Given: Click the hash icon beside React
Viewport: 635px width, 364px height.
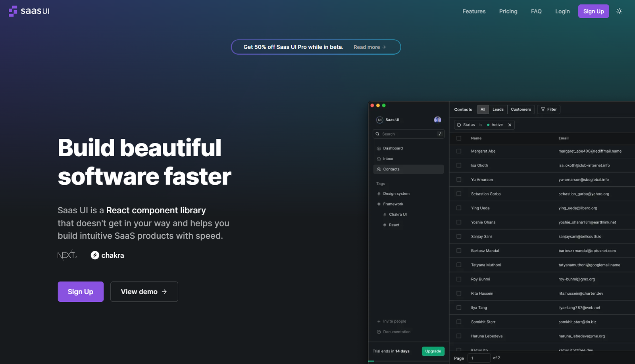Looking at the screenshot, I should click(385, 225).
